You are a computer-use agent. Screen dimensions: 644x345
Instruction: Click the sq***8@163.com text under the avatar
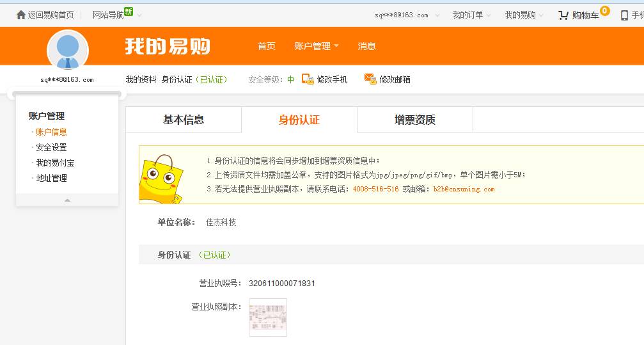pyautogui.click(x=67, y=80)
